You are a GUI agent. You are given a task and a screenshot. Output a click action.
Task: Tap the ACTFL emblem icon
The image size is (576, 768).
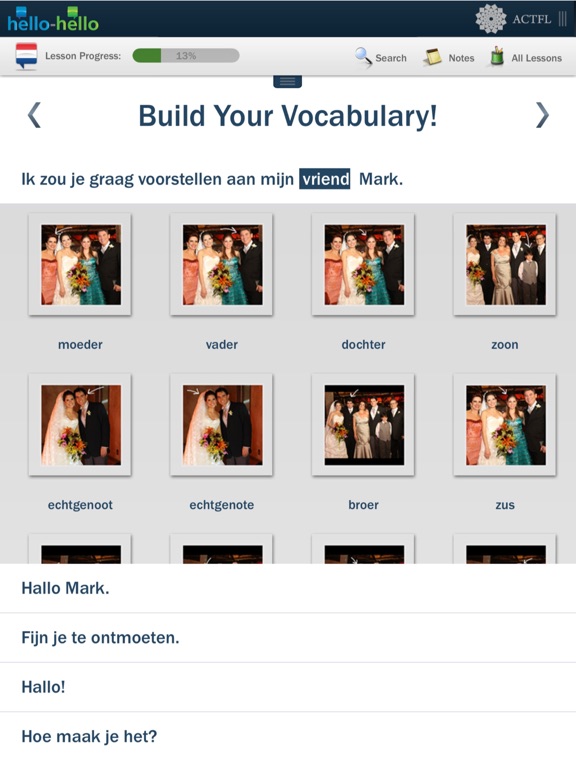tap(491, 19)
